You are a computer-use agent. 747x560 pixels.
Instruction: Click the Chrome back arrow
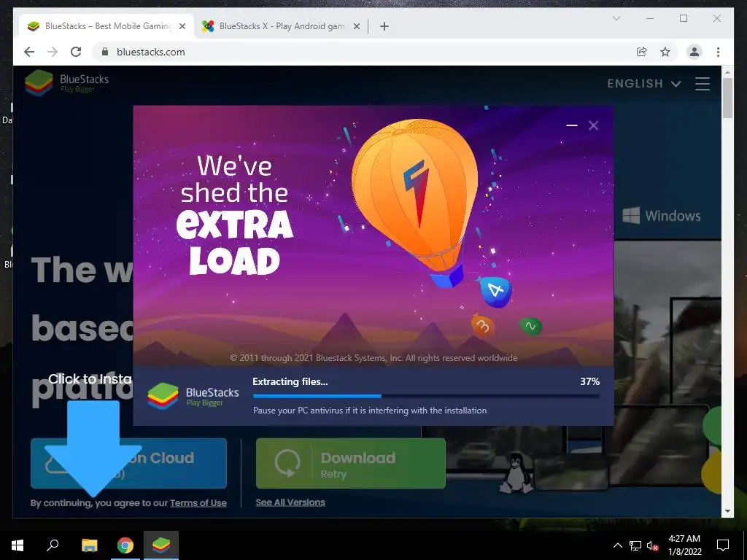point(29,52)
